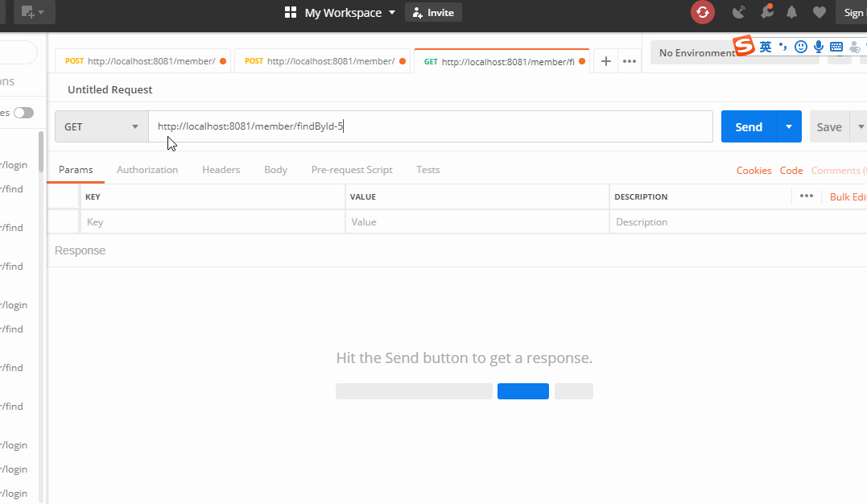Click unsaved dot on GET tab
This screenshot has width=867, height=504.
coord(582,61)
